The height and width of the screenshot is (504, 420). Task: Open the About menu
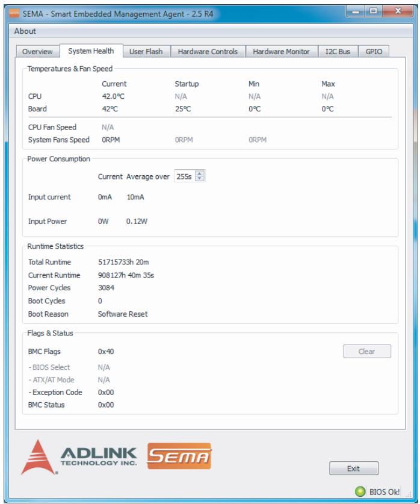pyautogui.click(x=25, y=31)
